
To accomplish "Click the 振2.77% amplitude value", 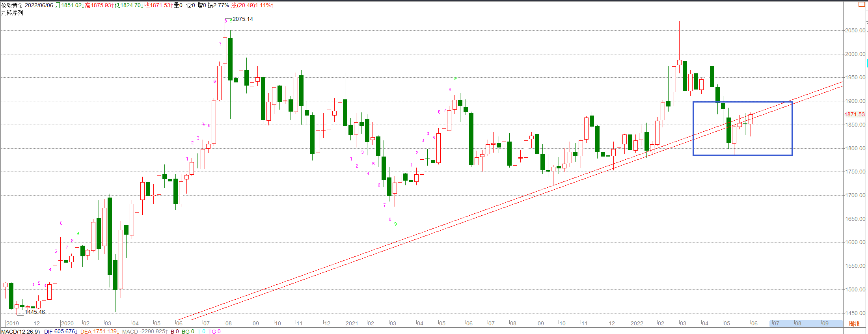I will click(x=218, y=5).
